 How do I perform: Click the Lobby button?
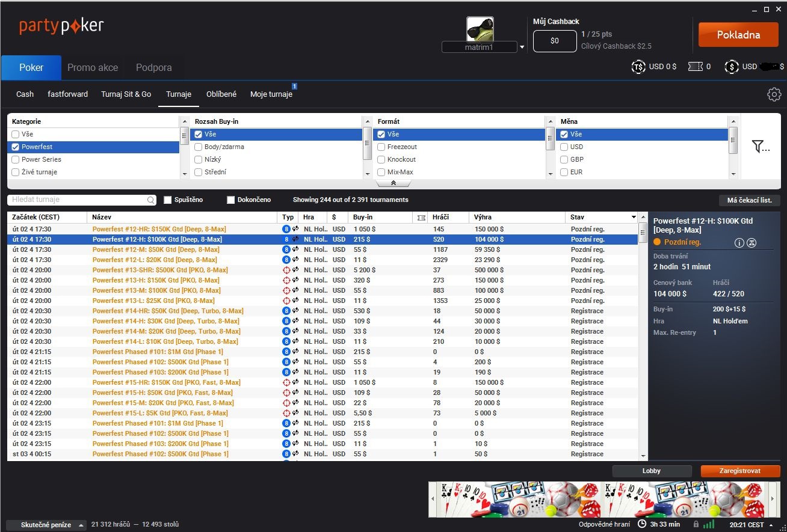(x=652, y=471)
